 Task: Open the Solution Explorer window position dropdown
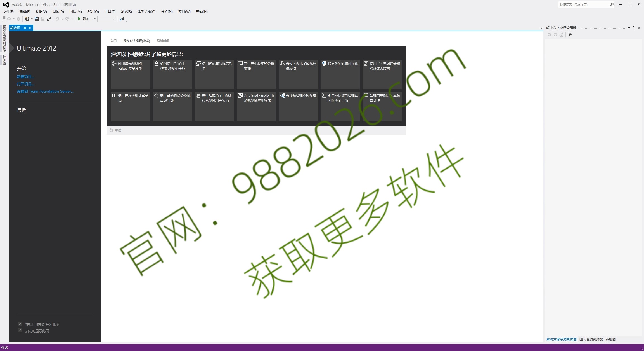tap(629, 28)
